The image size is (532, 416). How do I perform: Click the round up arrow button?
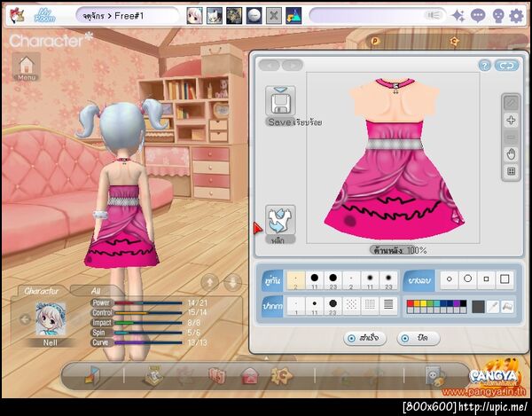(x=210, y=282)
